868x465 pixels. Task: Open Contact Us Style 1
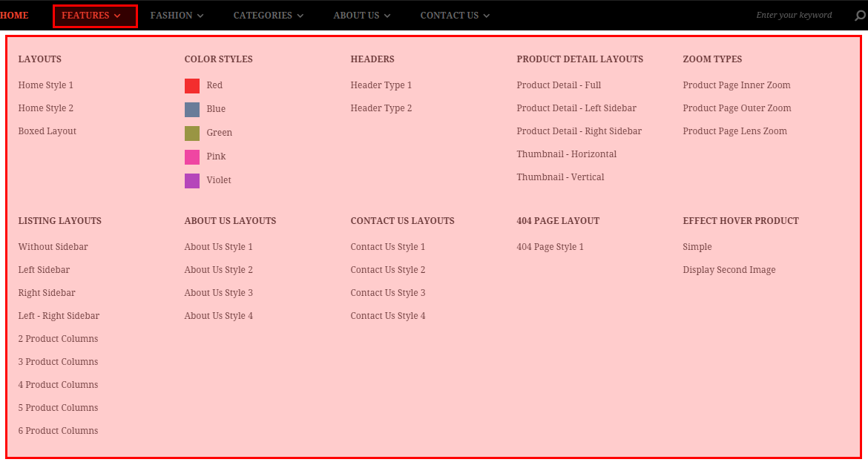pyautogui.click(x=388, y=247)
